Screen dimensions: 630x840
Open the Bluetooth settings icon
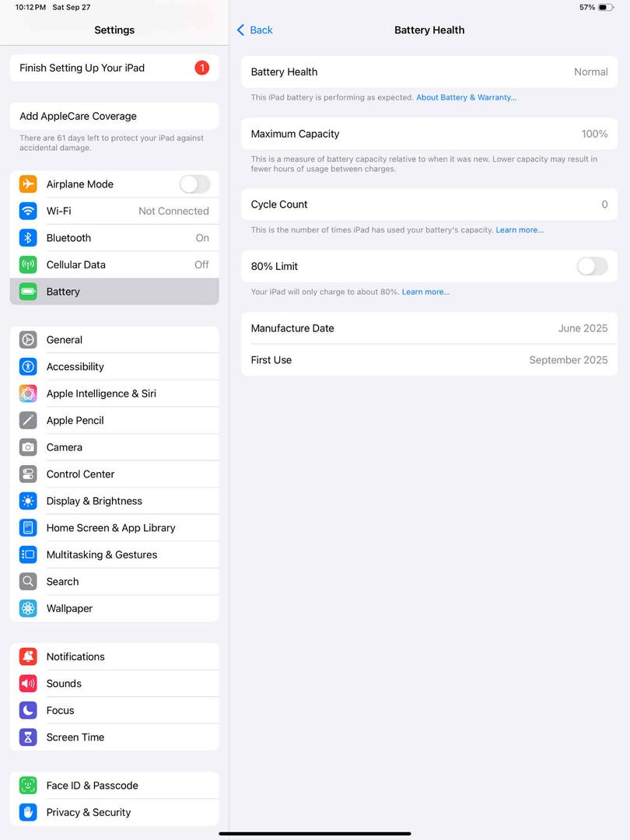28,237
